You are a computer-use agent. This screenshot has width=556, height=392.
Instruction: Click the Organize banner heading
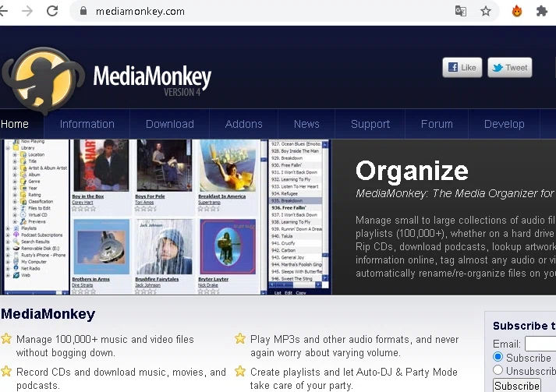pos(412,171)
